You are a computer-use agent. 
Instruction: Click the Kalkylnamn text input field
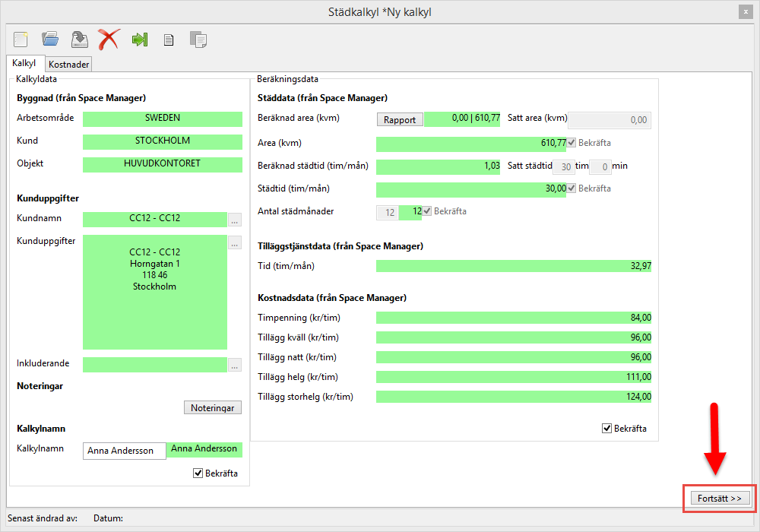(124, 451)
